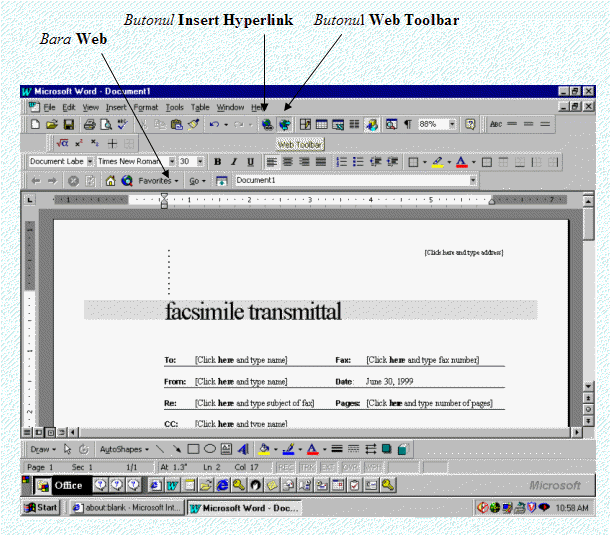The width and height of the screenshot is (610, 535).
Task: Open the View menu
Action: (x=91, y=107)
